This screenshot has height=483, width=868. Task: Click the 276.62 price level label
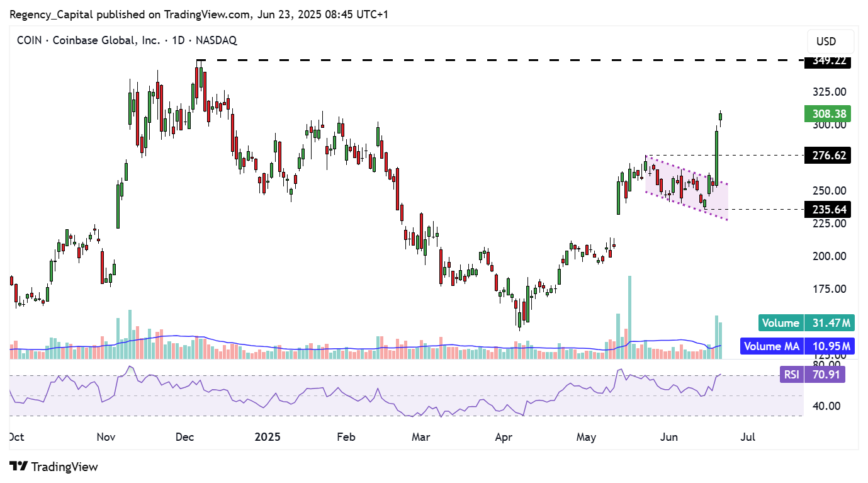(828, 155)
